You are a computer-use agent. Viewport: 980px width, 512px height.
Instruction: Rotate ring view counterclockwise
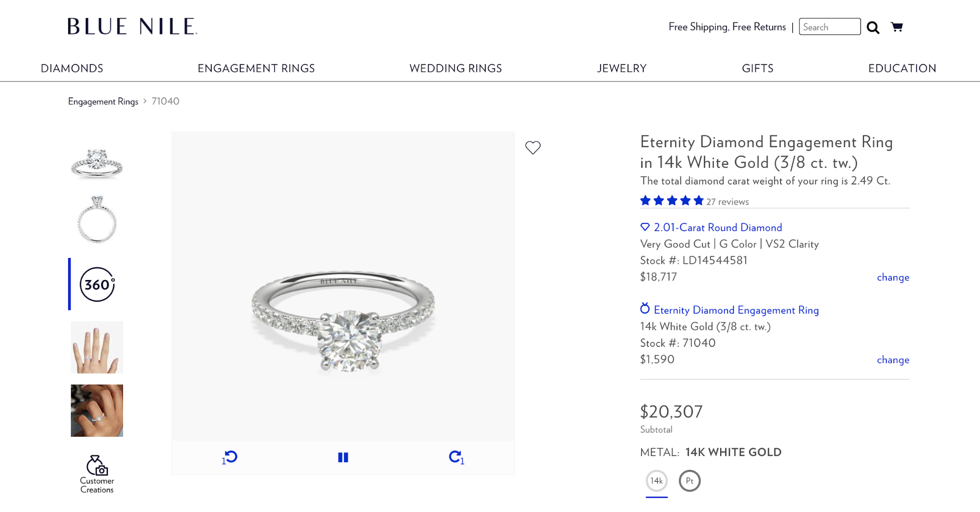(229, 458)
